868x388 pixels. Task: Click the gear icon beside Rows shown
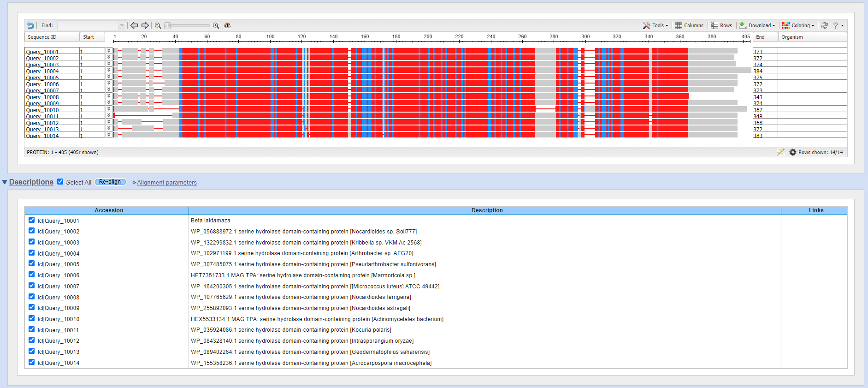pos(793,152)
